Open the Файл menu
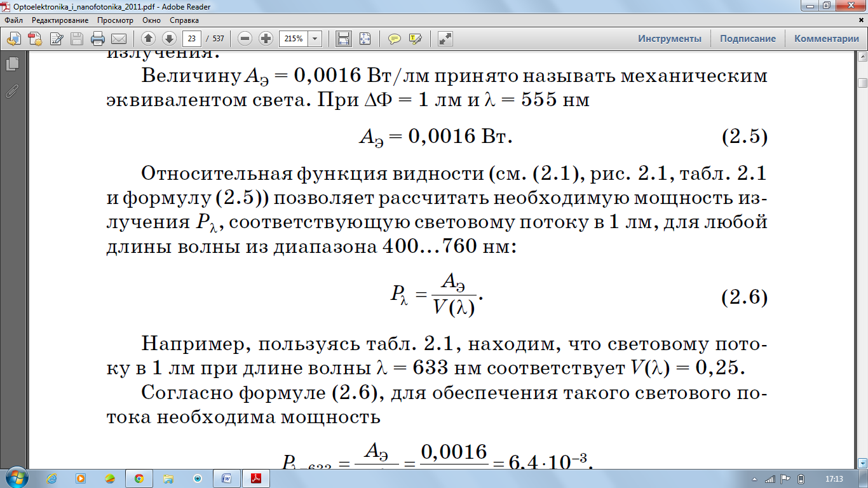This screenshot has width=868, height=488. click(13, 20)
